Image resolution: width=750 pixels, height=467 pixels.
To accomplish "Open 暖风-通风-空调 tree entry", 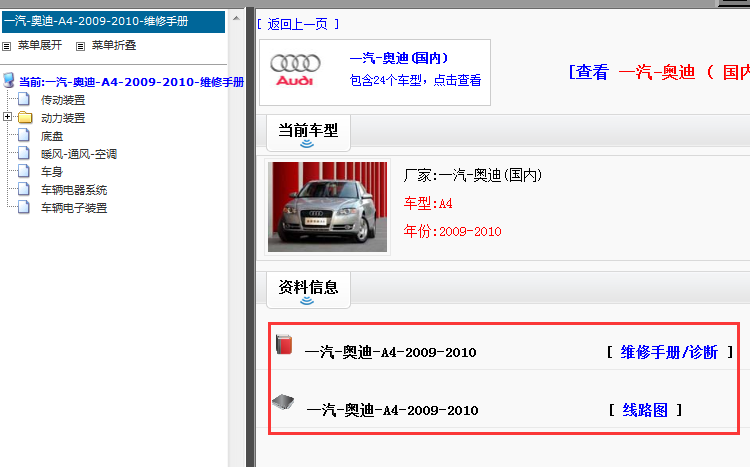I will [x=79, y=154].
